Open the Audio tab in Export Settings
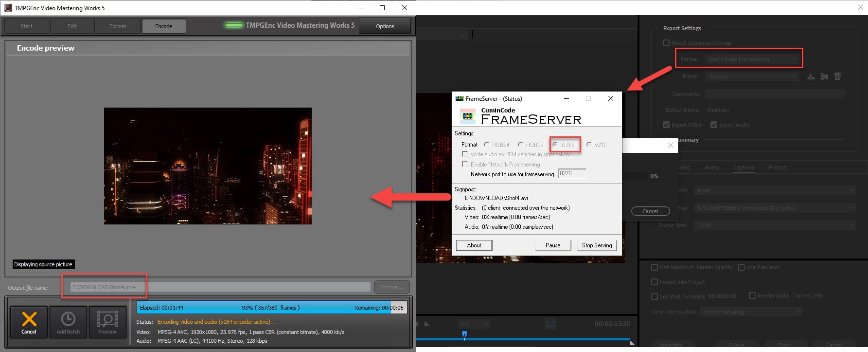The width and height of the screenshot is (868, 352). coord(712,167)
